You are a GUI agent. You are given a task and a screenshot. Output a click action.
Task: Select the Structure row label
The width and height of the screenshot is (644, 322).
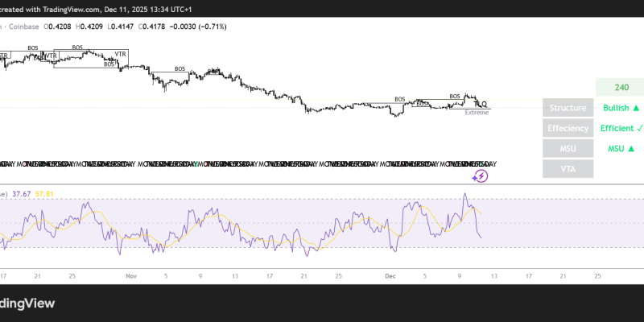tap(568, 108)
